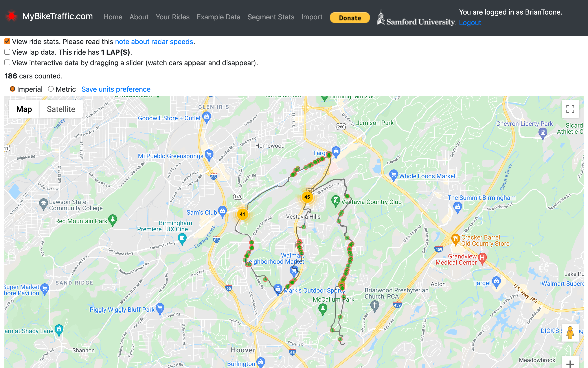Uncheck View ride stats checkbox

(7, 41)
